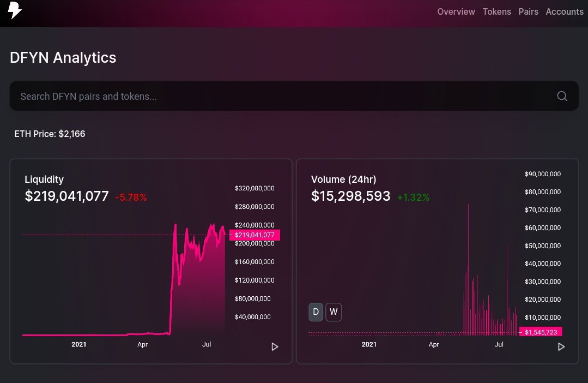Click the ETH Price $2,166 label

coord(50,134)
